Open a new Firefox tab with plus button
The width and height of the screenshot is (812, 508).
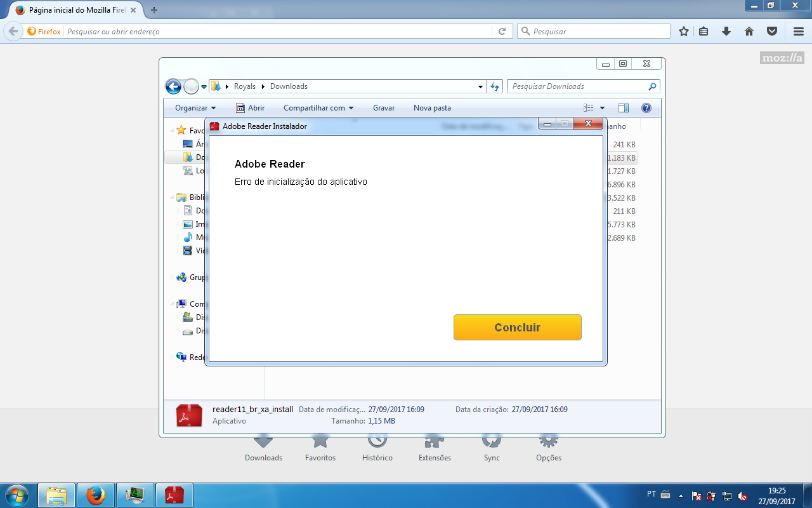(x=154, y=10)
